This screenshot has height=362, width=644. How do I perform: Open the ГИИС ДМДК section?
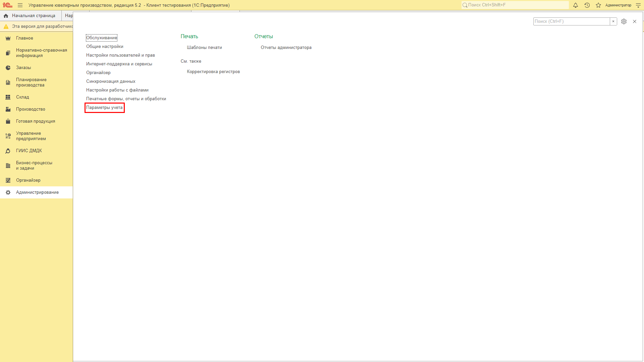tap(36, 151)
